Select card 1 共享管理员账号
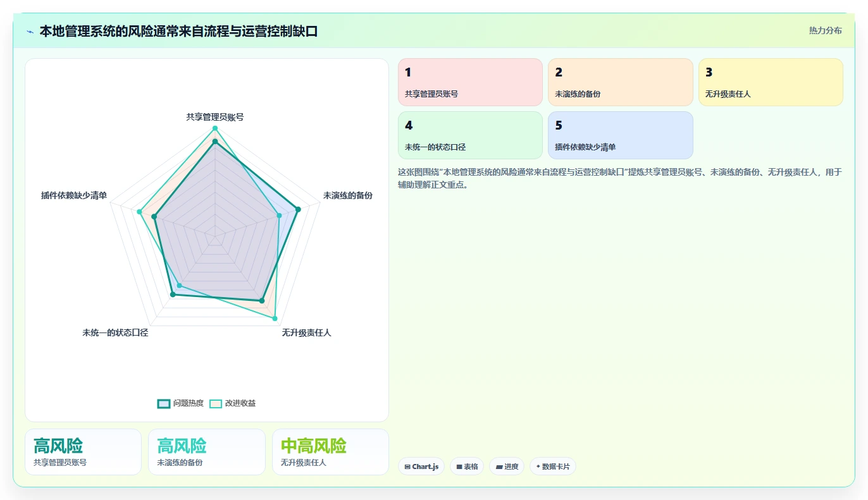The width and height of the screenshot is (868, 500). [470, 82]
